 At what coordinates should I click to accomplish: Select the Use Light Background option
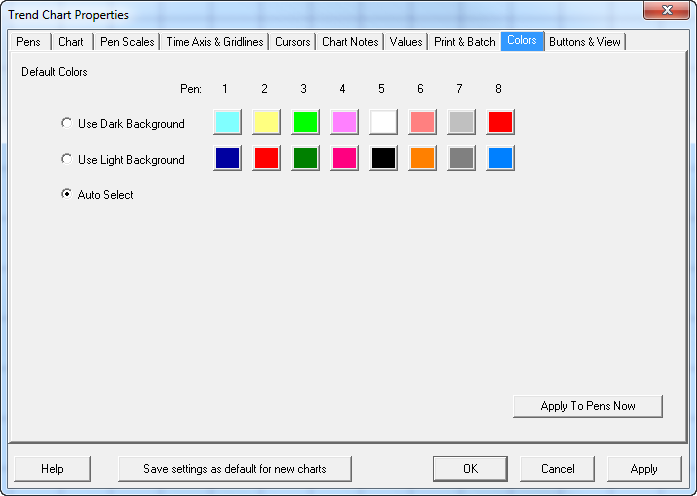(x=67, y=160)
